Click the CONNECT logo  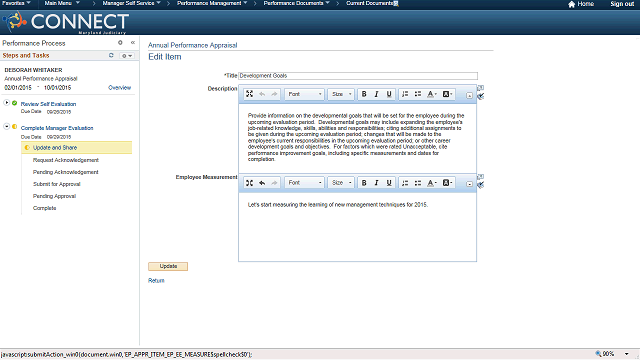pos(65,22)
